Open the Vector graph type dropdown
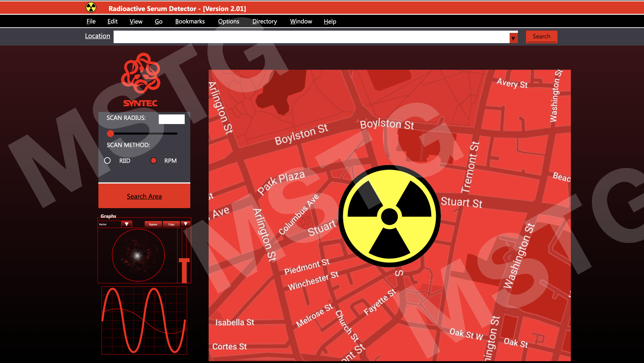This screenshot has height=363, width=644. (x=127, y=224)
